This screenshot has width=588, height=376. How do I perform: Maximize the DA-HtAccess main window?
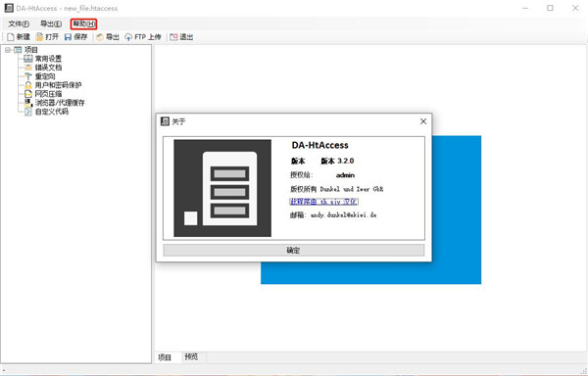[x=550, y=8]
